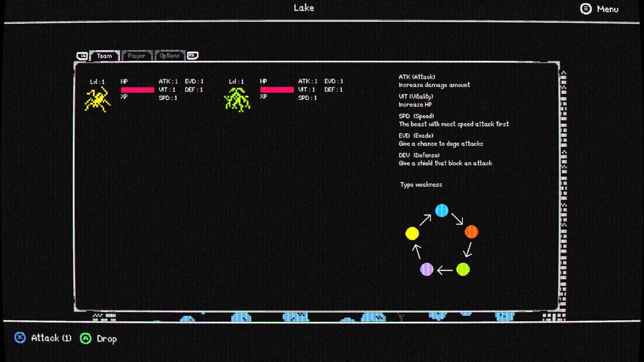The image size is (644, 362).
Task: Click the 'Type weakness' label
Action: tap(421, 185)
